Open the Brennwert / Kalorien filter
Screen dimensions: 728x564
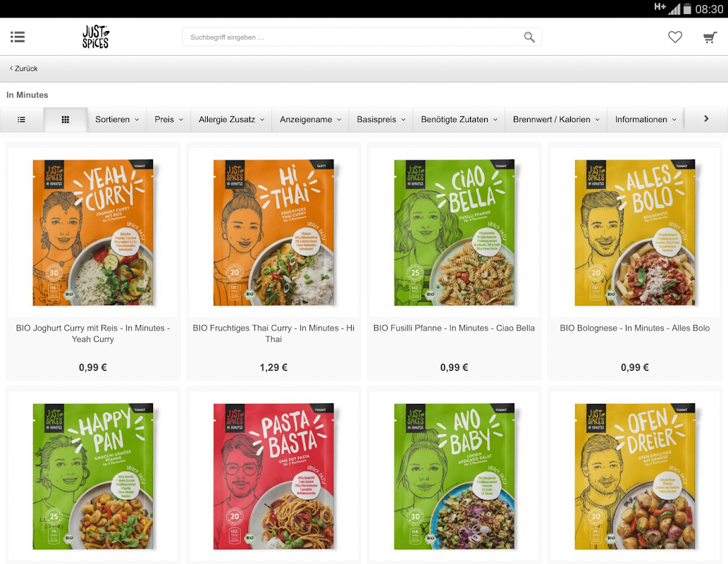556,119
